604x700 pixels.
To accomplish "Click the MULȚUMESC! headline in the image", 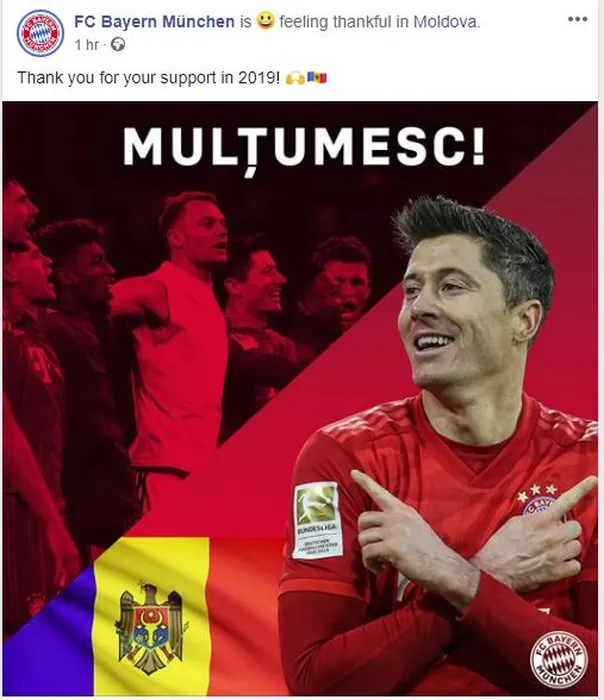I will (x=304, y=149).
